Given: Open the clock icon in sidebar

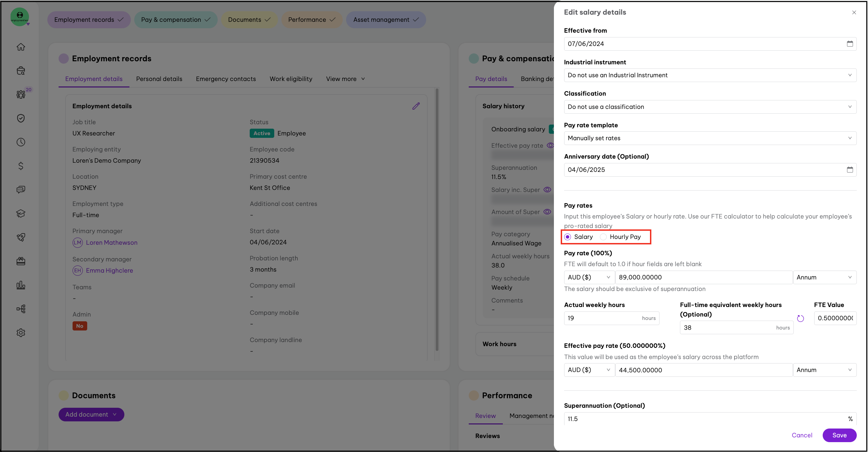Looking at the screenshot, I should click(21, 142).
